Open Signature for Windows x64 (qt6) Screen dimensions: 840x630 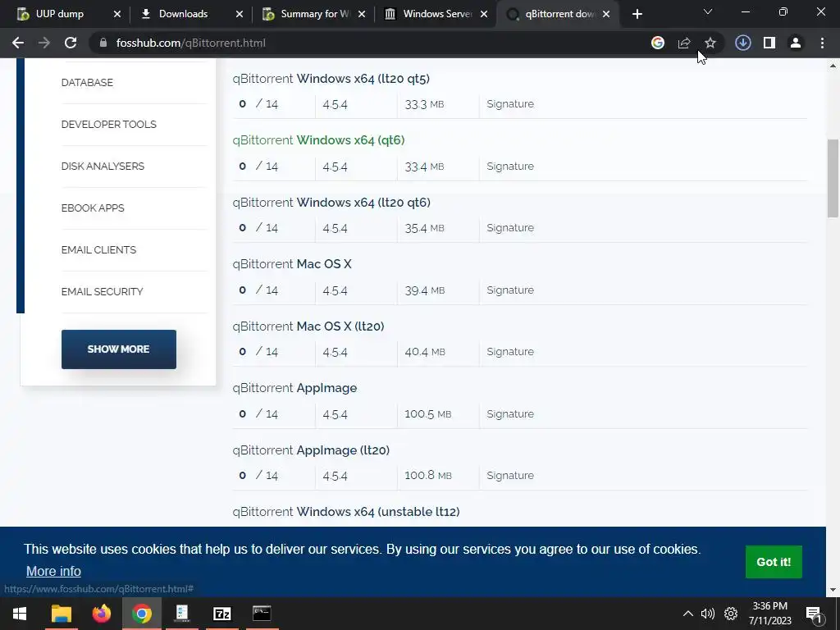tap(510, 166)
